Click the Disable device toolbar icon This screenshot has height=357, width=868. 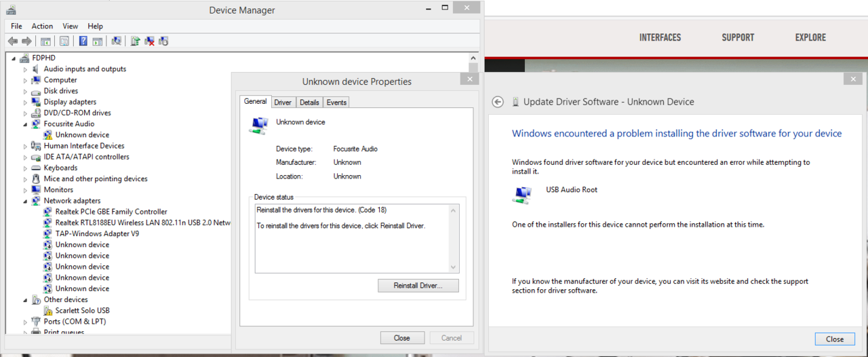coord(163,41)
